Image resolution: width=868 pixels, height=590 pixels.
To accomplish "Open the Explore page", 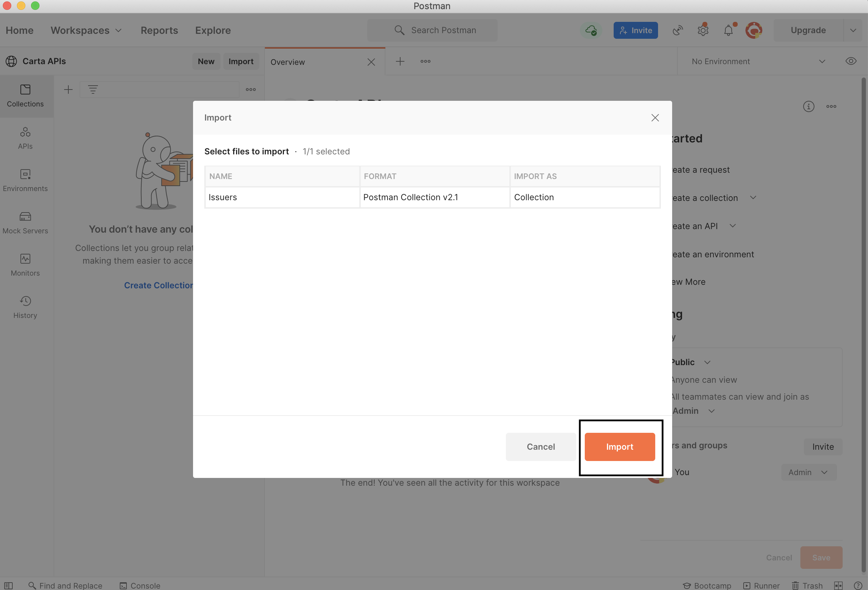I will [x=213, y=30].
